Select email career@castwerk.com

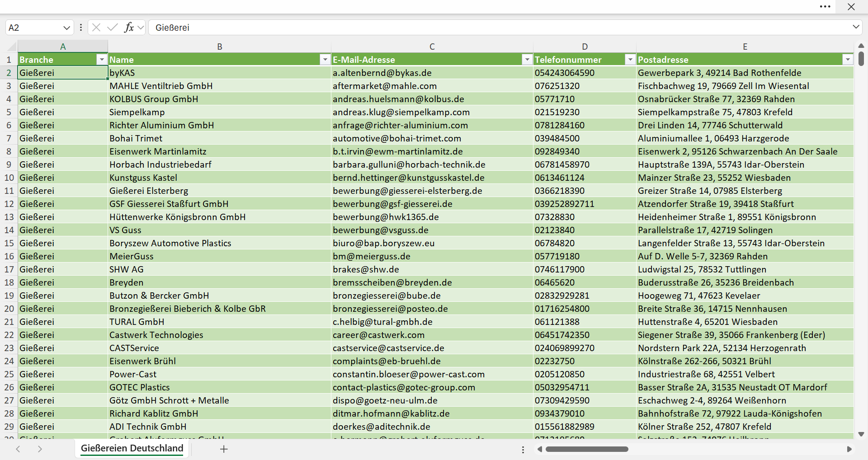pyautogui.click(x=432, y=335)
